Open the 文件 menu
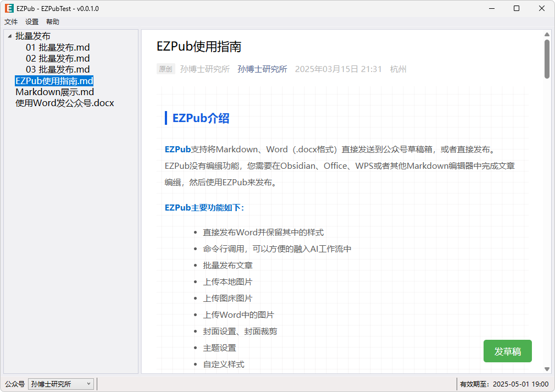Viewport: 555px width, 392px height. (11, 22)
